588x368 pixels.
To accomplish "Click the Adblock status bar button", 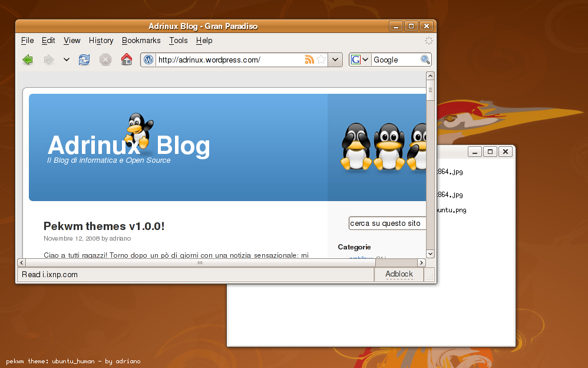I will coord(399,274).
